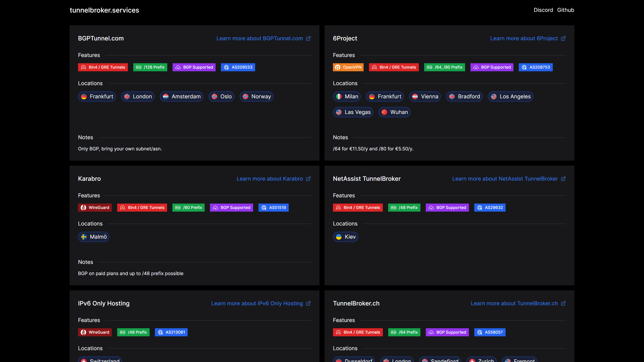Click the IPv6 Only Hosting card heading

[104, 303]
